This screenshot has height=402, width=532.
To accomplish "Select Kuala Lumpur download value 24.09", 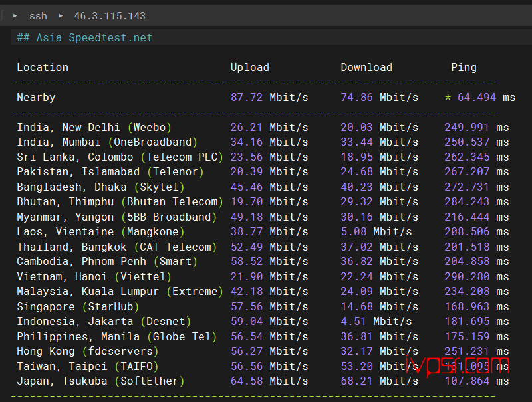I will 356,291.
